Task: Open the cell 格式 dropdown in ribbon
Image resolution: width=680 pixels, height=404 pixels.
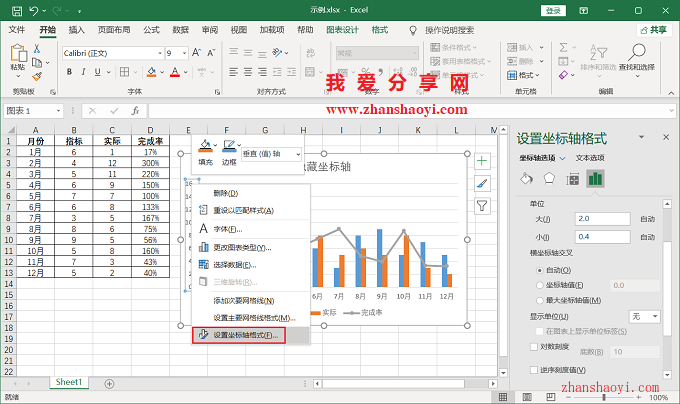Action: point(523,75)
